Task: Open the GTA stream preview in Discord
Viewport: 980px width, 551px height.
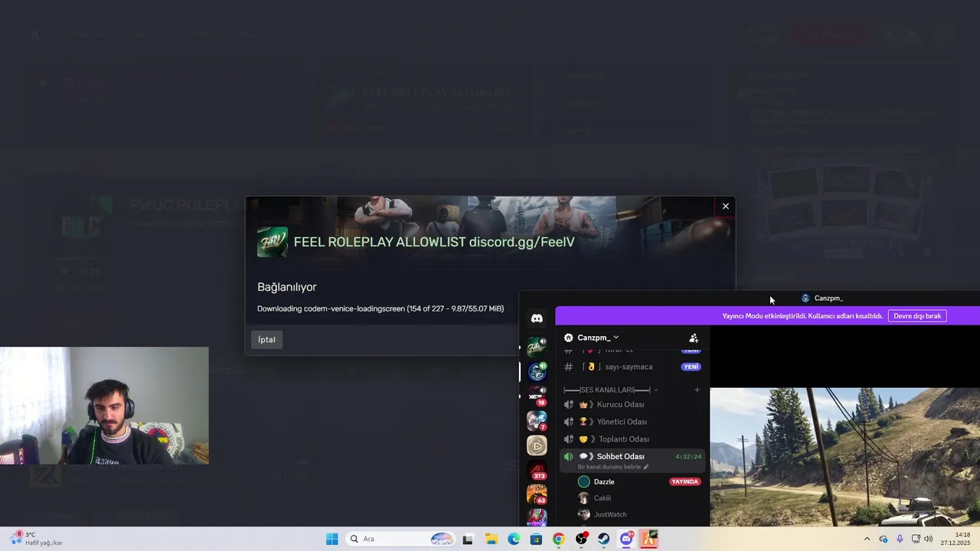Action: point(844,457)
